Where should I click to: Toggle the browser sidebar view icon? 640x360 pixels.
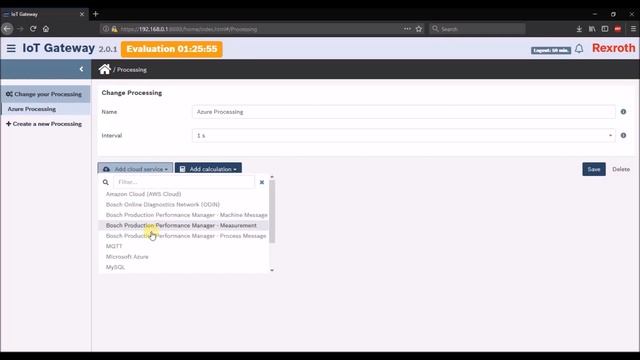(x=605, y=29)
